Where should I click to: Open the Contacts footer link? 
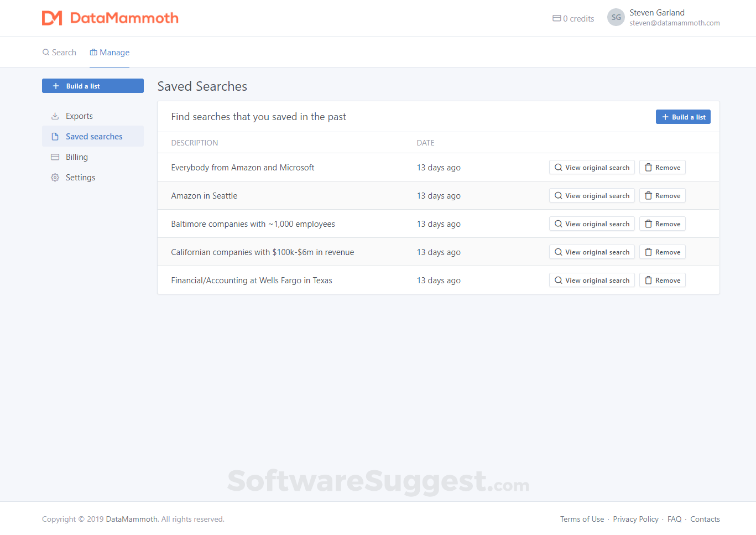[x=705, y=519]
